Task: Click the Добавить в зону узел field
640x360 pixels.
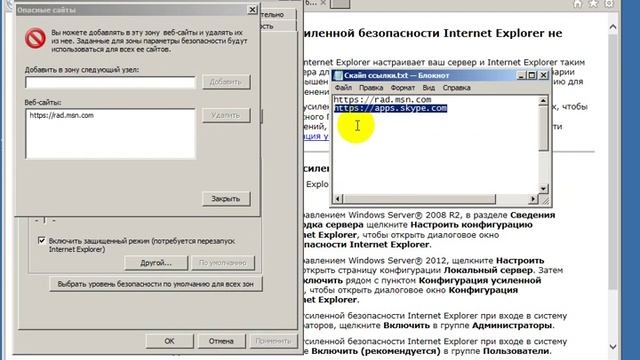Action: click(x=110, y=82)
